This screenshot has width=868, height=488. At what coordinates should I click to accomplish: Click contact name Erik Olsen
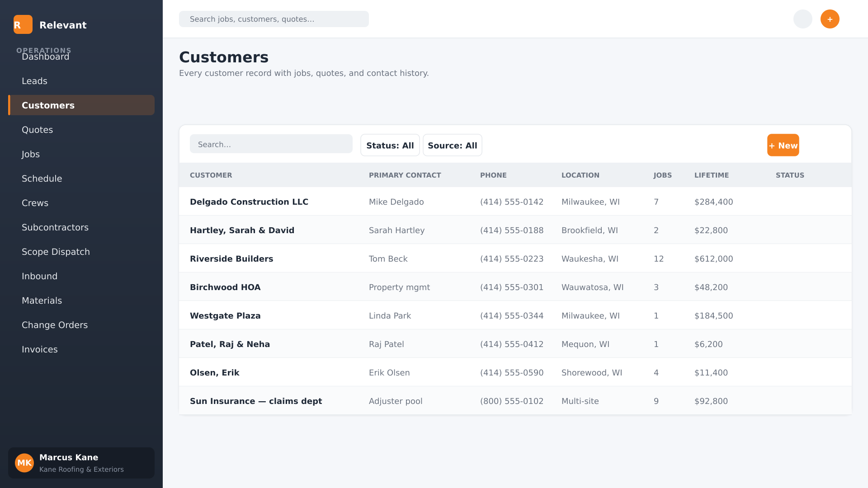pos(389,373)
